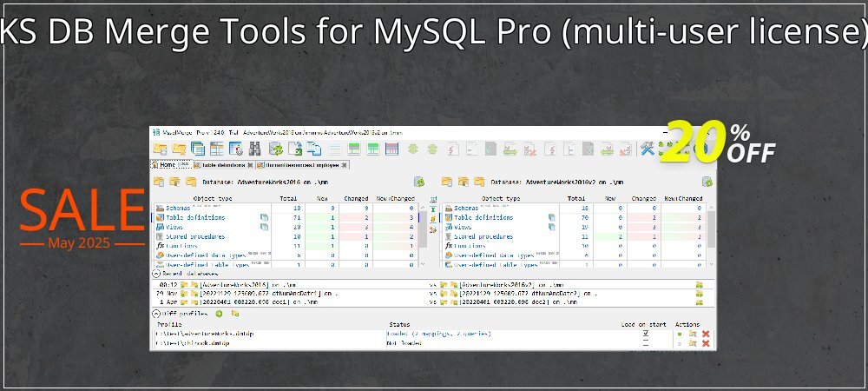The height and width of the screenshot is (391, 868).
Task: Click copy icon in left Table definitions row
Action: 264,217
